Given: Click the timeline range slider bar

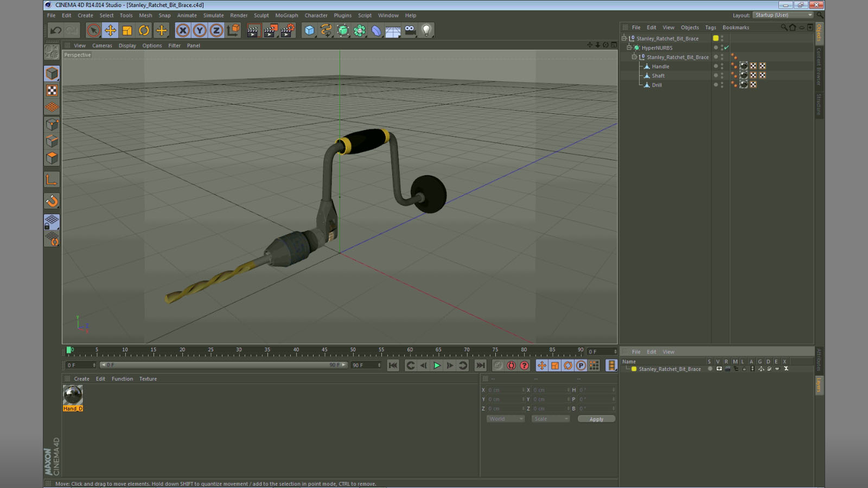Looking at the screenshot, I should click(x=224, y=365).
